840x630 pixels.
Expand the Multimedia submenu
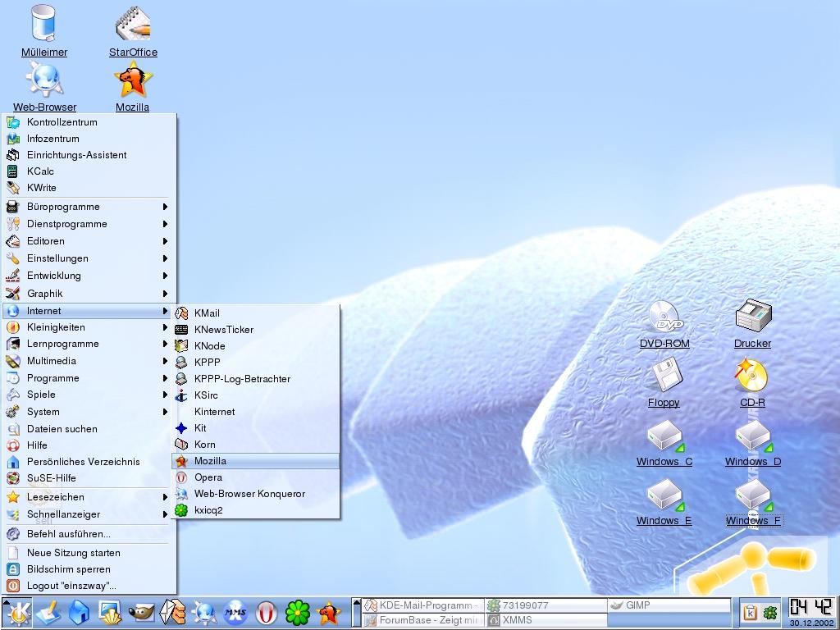coord(89,361)
